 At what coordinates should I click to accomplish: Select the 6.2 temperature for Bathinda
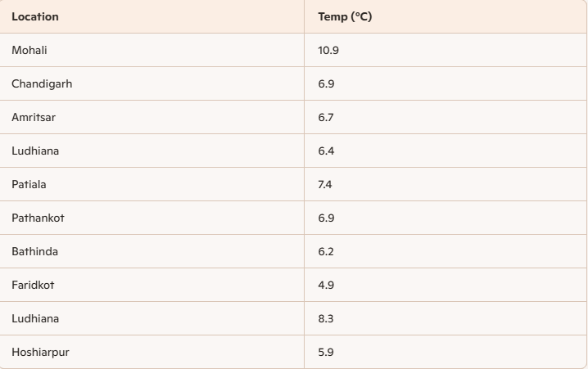coord(326,251)
